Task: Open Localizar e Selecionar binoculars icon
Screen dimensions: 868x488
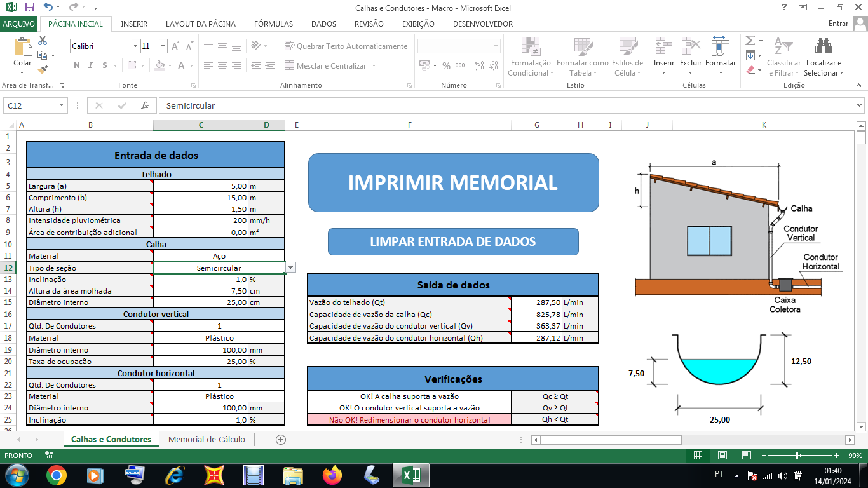Action: point(824,46)
